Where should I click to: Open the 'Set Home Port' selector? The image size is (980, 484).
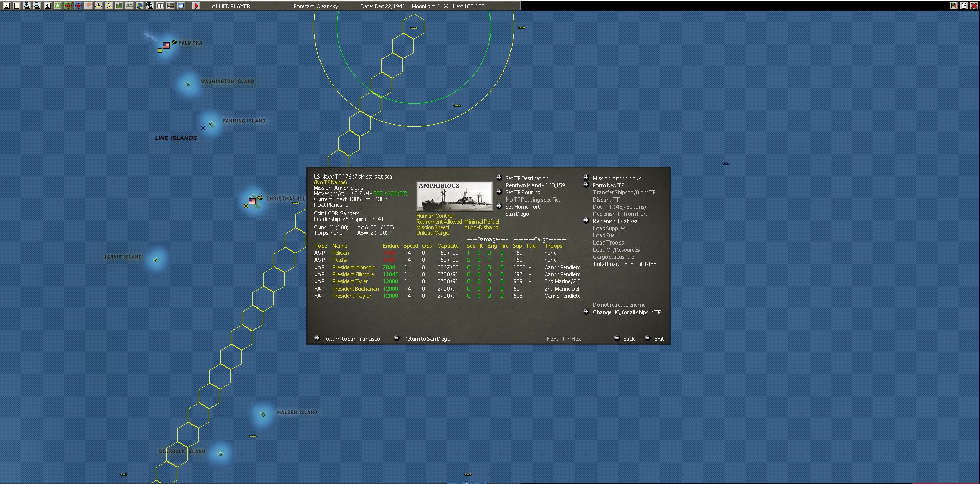click(x=522, y=207)
